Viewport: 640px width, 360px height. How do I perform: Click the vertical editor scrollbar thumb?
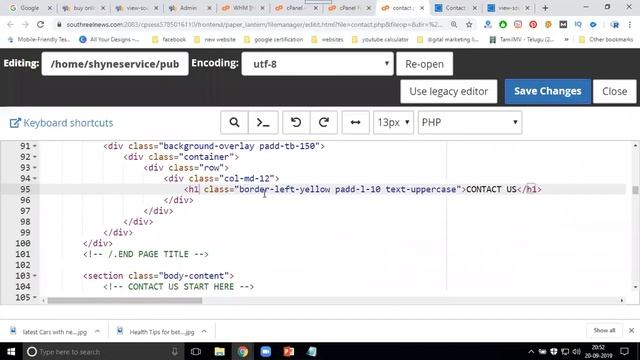click(635, 190)
